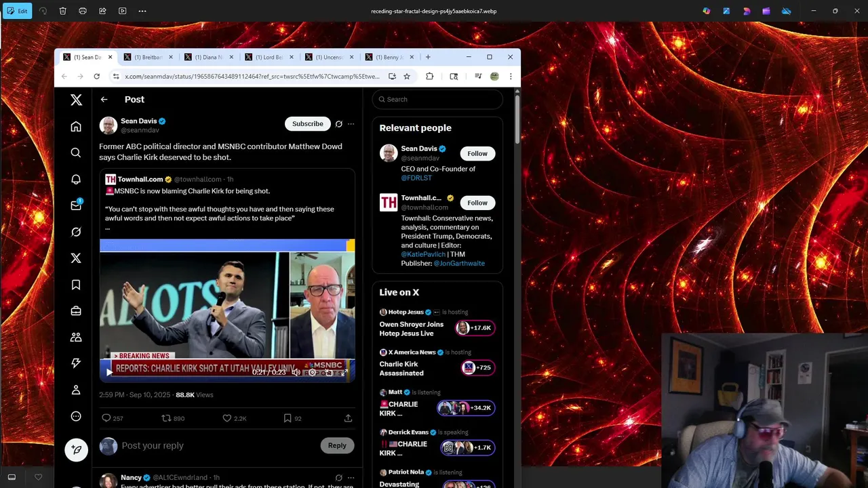Click the browser profile avatar
This screenshot has width=868, height=488.
[x=494, y=77]
